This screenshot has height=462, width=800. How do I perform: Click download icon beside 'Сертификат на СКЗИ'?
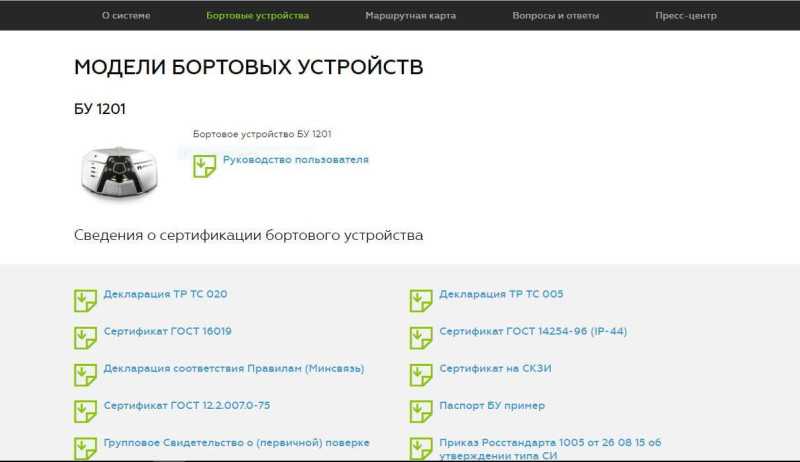tap(421, 375)
